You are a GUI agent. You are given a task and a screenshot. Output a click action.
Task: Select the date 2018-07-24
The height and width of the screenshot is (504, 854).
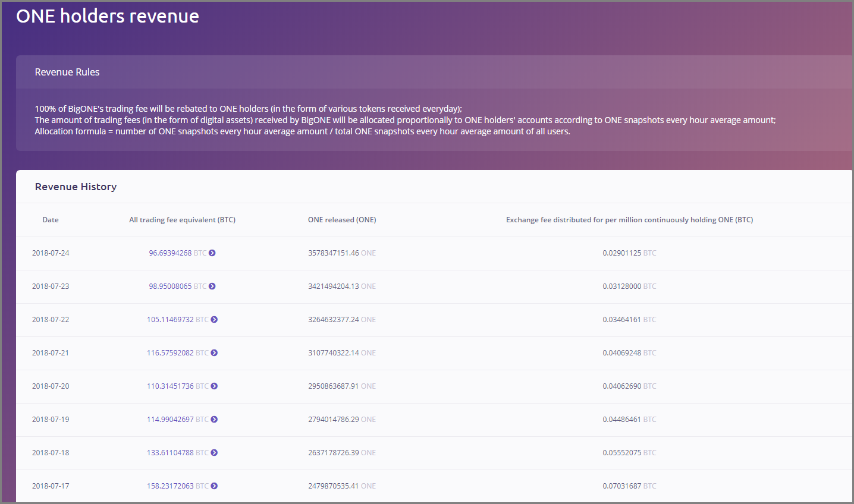51,253
